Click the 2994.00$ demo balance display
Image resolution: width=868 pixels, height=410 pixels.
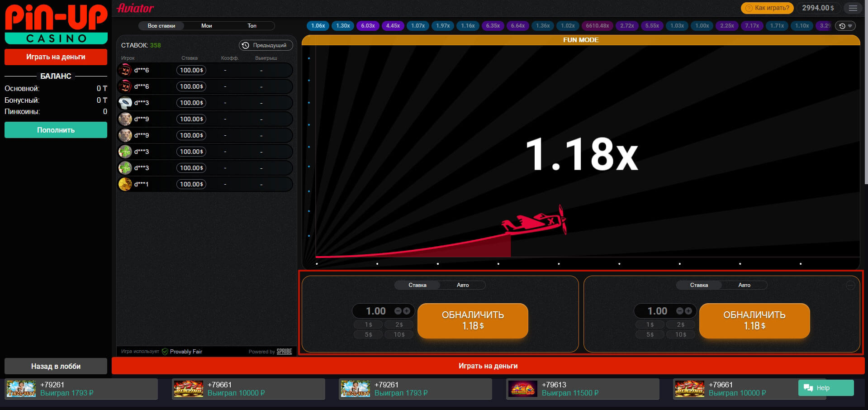coord(818,8)
